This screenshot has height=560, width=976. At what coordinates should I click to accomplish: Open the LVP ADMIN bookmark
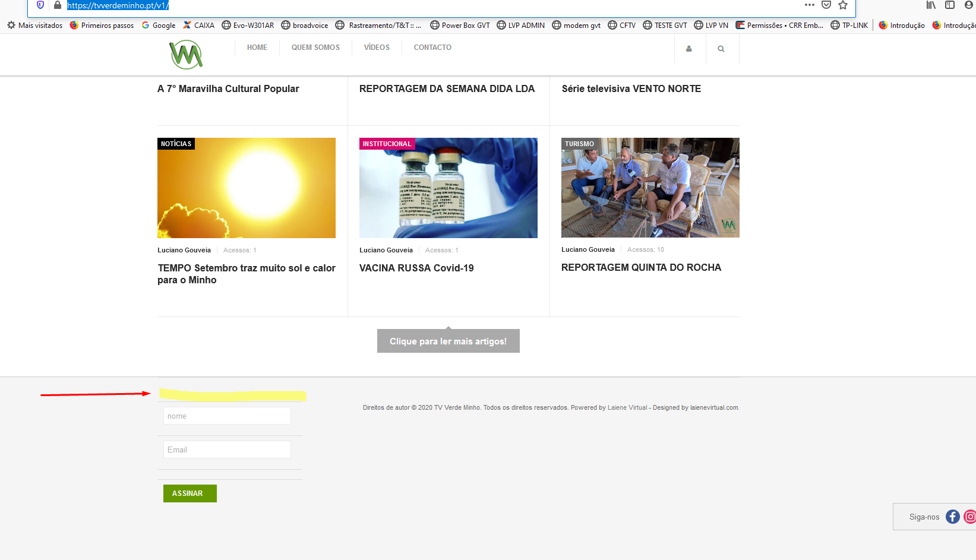[x=520, y=26]
